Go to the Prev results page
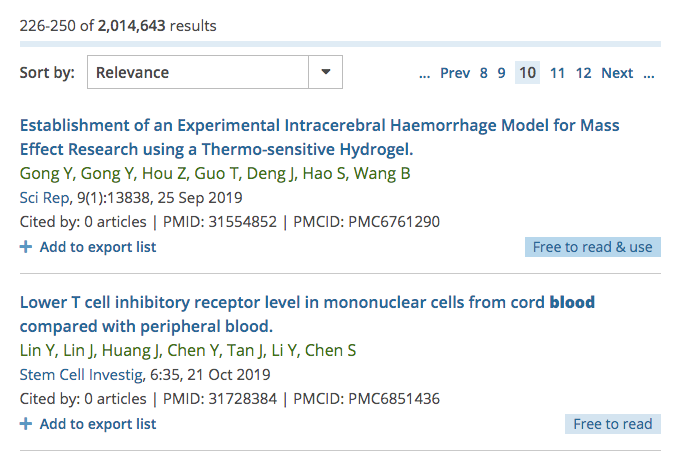The image size is (682, 463). pos(455,73)
